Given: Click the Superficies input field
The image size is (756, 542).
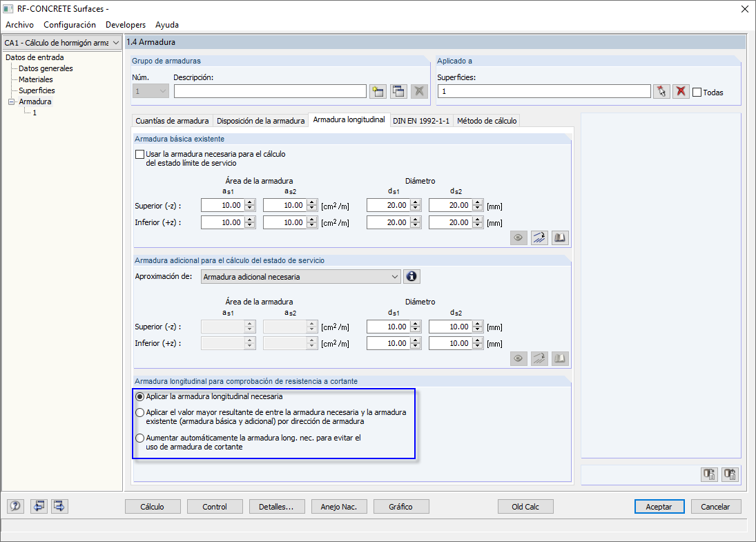Looking at the screenshot, I should click(544, 91).
